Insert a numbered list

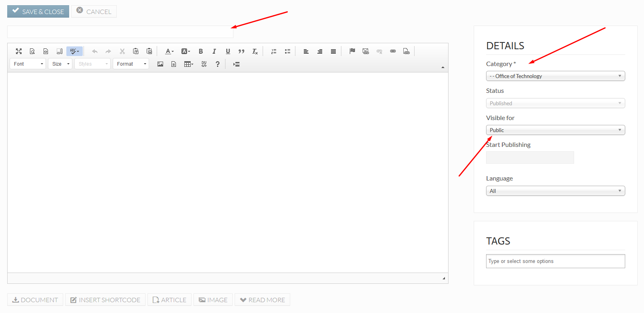(274, 51)
